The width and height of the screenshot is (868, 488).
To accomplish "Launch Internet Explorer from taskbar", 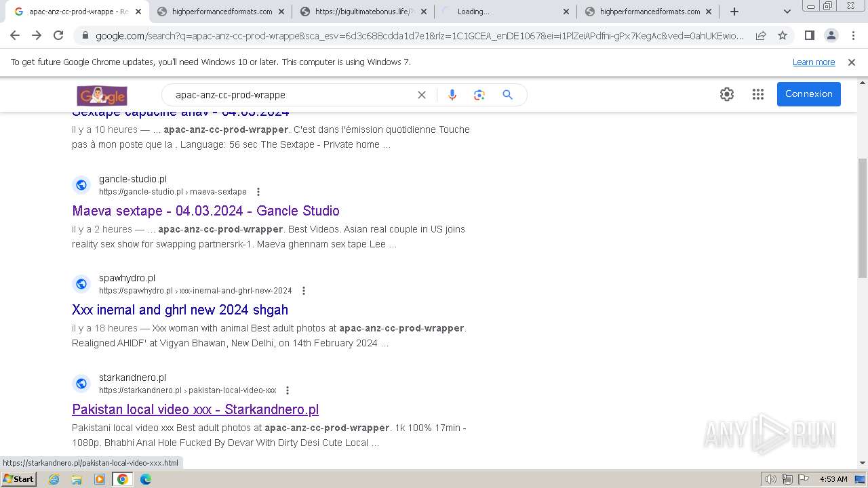I will tap(54, 479).
